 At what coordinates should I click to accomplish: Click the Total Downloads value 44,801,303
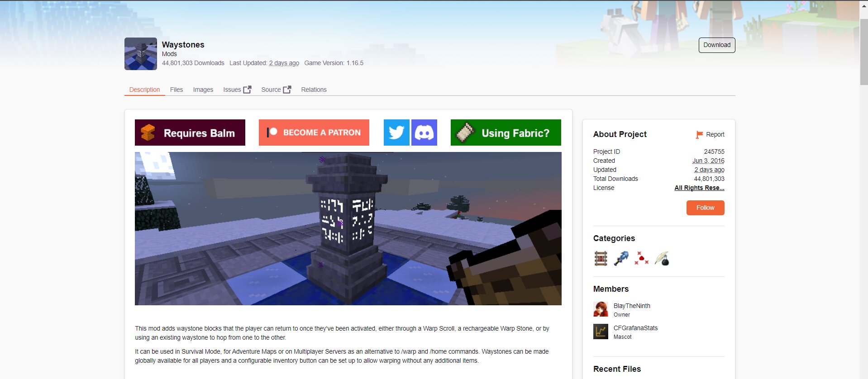pyautogui.click(x=709, y=179)
